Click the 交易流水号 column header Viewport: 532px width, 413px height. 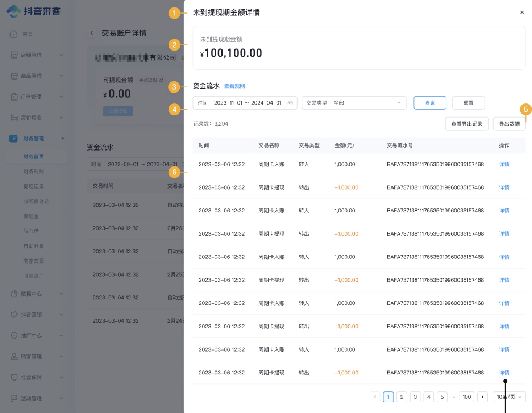click(400, 145)
